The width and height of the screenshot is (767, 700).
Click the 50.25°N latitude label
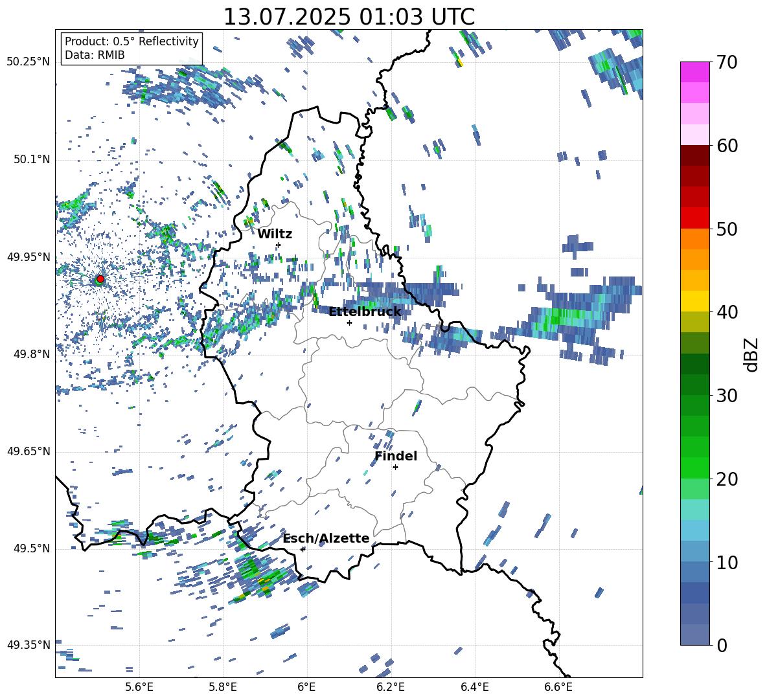click(29, 62)
